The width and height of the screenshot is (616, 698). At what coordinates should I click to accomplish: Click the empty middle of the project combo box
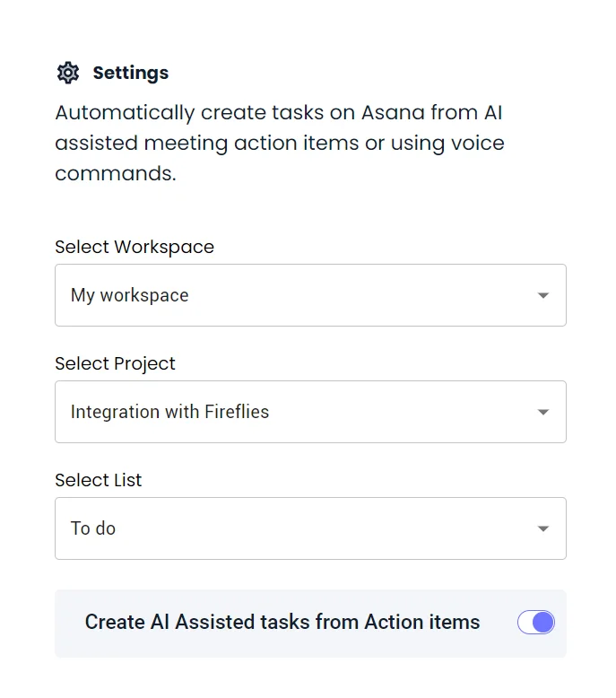click(x=403, y=412)
